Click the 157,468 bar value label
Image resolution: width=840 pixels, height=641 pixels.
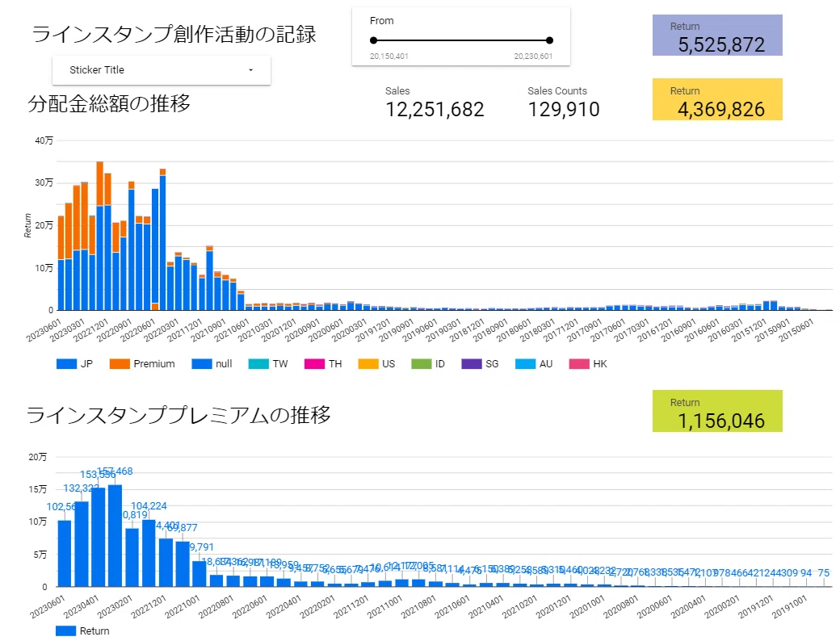tap(115, 471)
